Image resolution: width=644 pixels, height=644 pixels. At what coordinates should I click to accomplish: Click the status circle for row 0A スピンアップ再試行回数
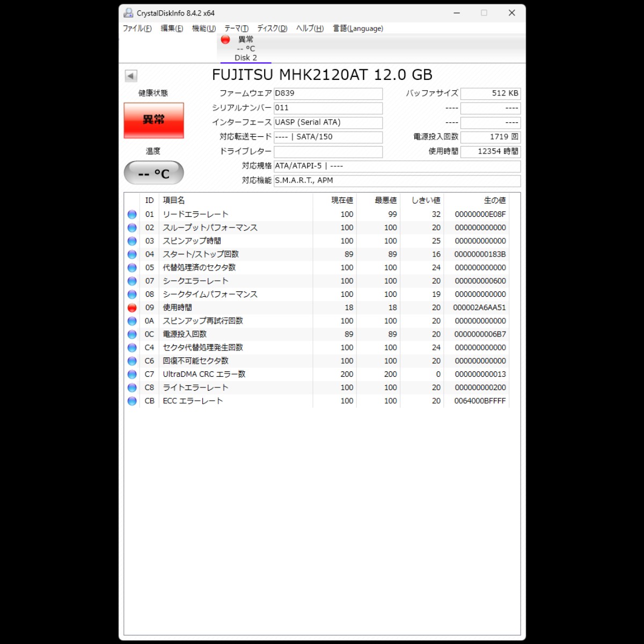tap(132, 321)
